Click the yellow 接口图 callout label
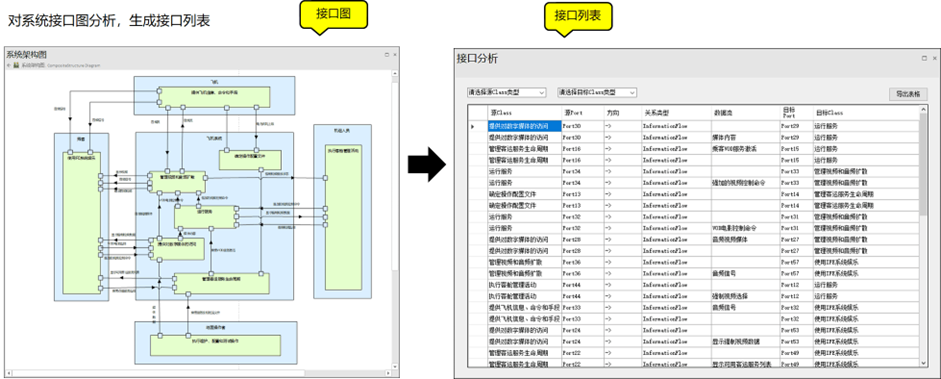Image resolution: width=941 pixels, height=379 pixels. pos(333,13)
